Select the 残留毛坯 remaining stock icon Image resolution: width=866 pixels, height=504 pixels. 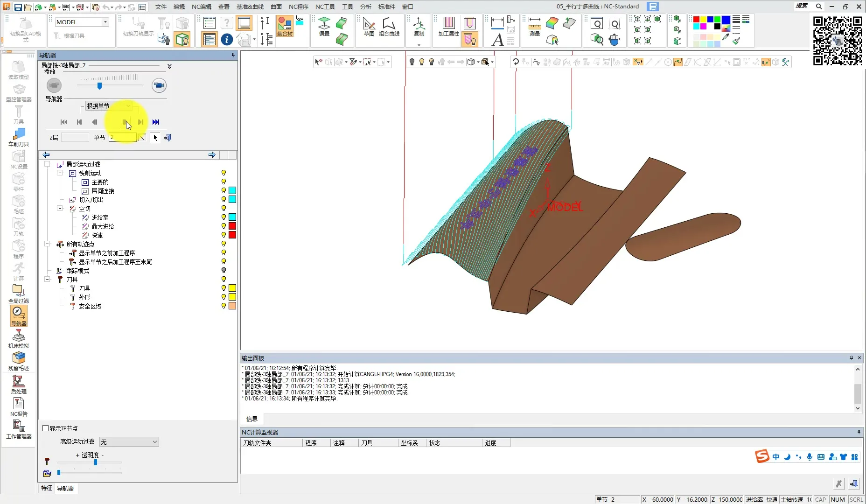(19, 361)
